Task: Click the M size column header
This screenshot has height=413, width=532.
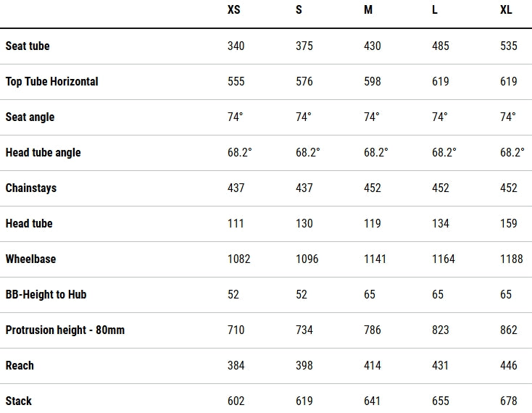Action: tap(368, 9)
